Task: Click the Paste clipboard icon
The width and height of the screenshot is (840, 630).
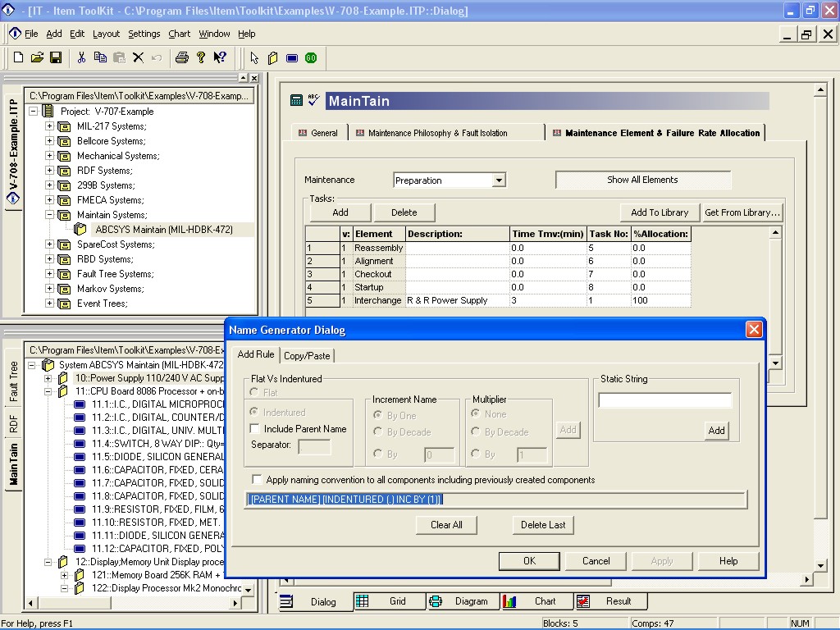Action: pos(120,57)
